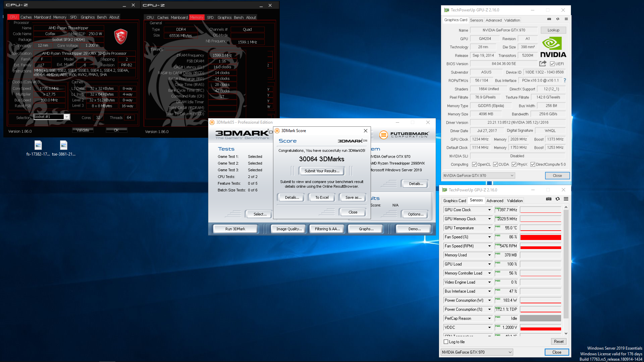
Task: Click the 3DMark05 window title icon
Action: coord(212,122)
